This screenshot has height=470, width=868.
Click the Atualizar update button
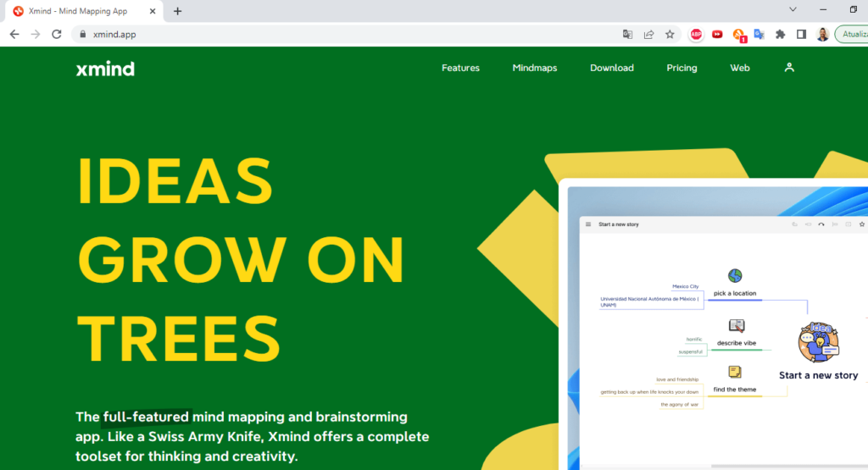point(852,34)
